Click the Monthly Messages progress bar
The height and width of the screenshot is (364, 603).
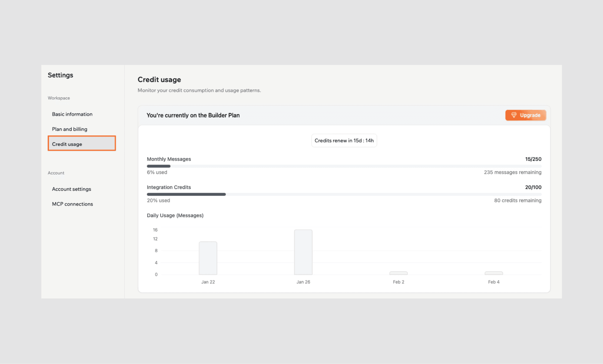(344, 166)
